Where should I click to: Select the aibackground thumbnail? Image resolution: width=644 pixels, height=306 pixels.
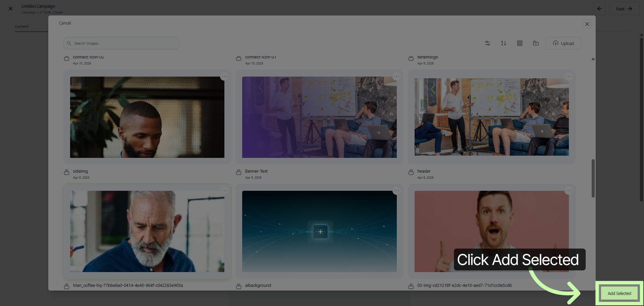(319, 231)
